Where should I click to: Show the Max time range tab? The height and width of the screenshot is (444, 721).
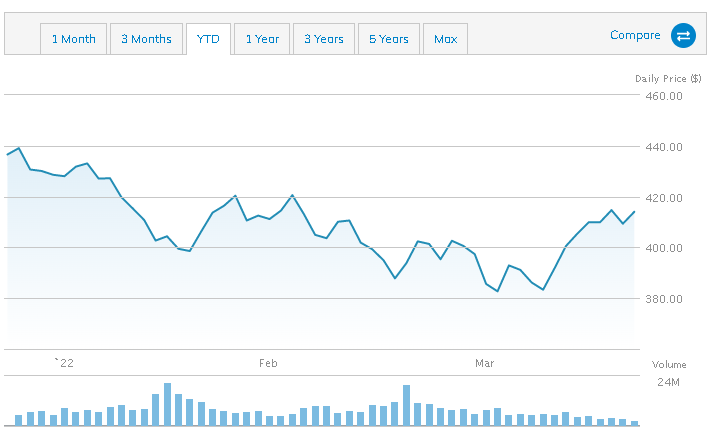click(x=446, y=39)
